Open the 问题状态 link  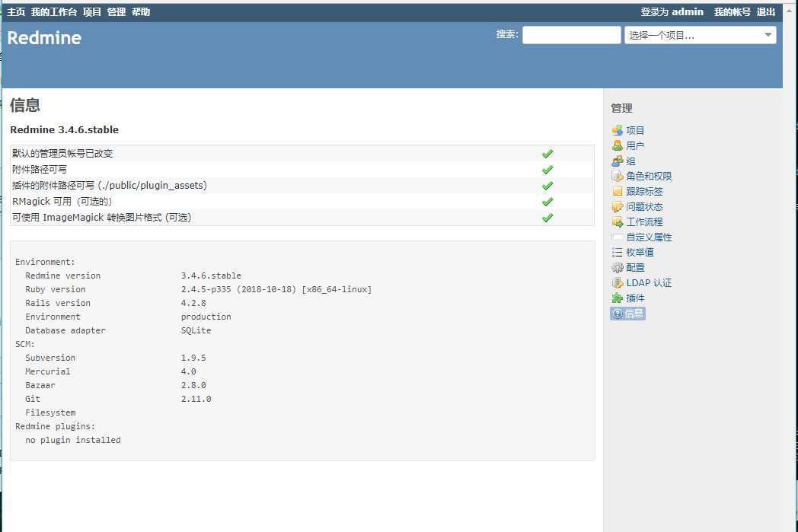pyautogui.click(x=644, y=206)
